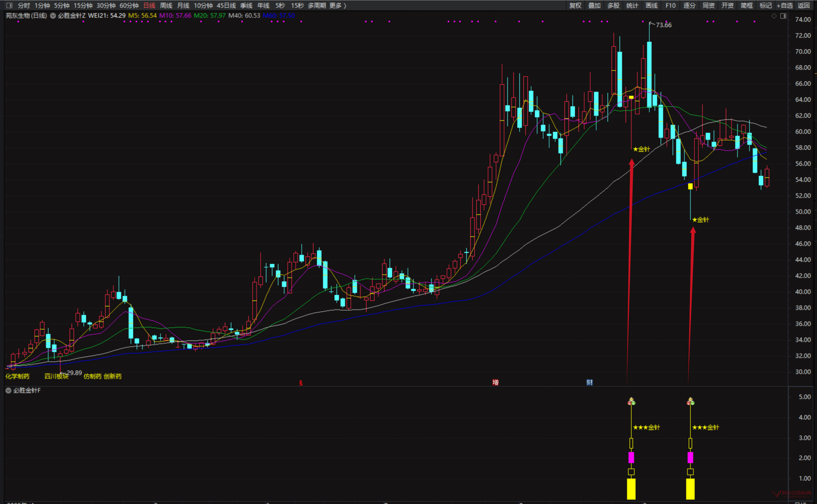Click the diamond icon above price axis

click(774, 16)
